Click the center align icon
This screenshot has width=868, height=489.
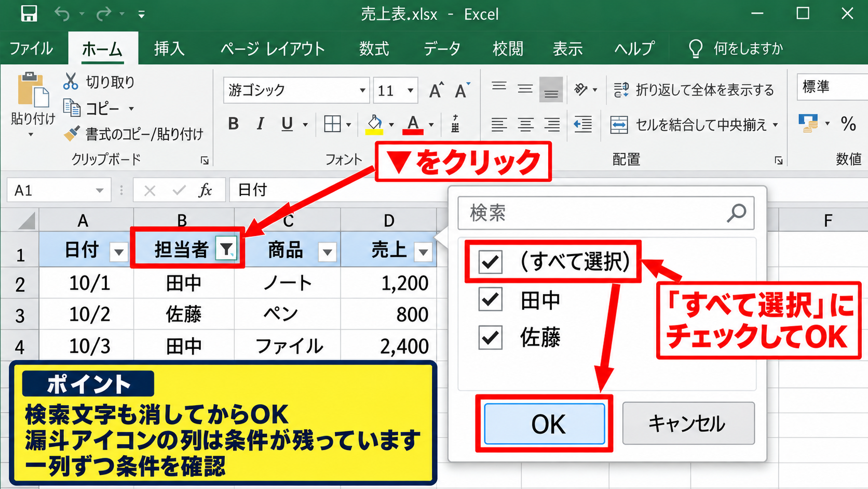coord(525,124)
